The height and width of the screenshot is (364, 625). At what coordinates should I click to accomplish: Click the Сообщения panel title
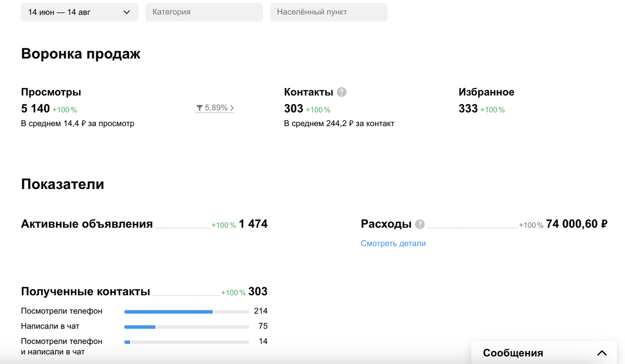(513, 353)
